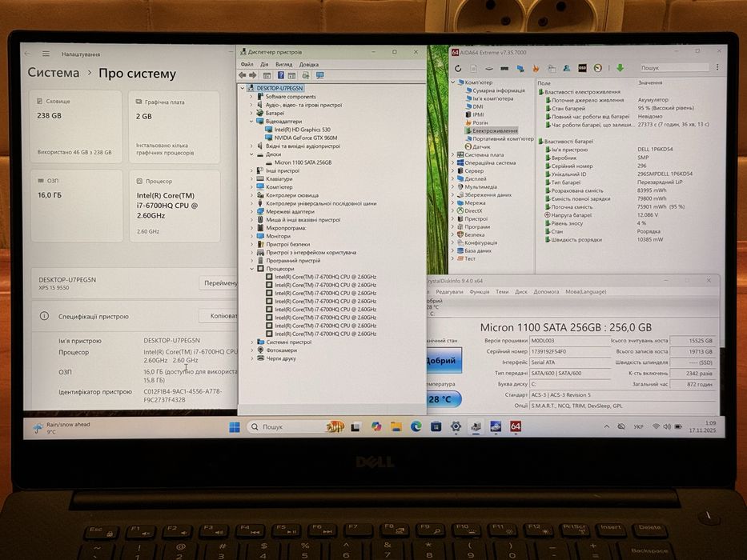This screenshot has height=560, width=747.
Task: Open the weather widget on the taskbar
Action: (x=61, y=428)
